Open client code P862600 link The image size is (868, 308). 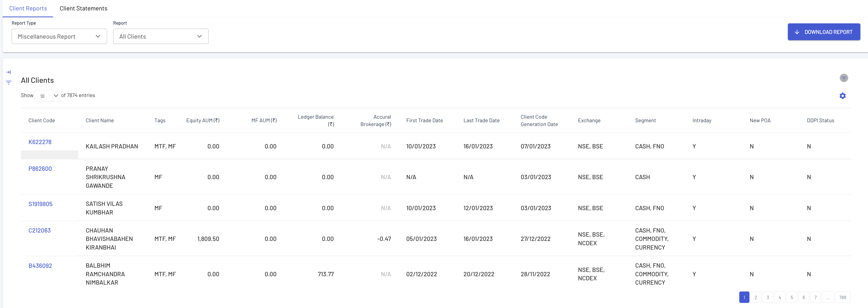tap(40, 169)
